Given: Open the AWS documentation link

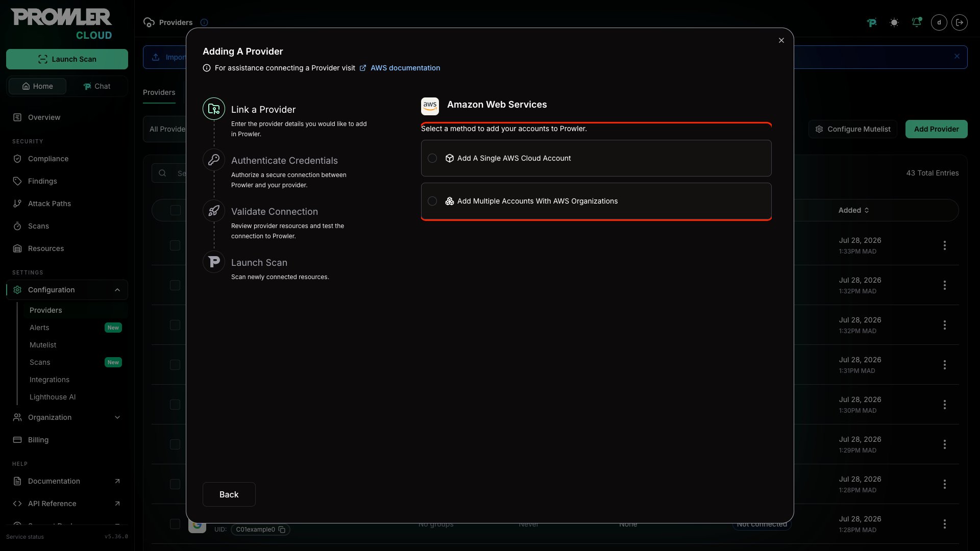Looking at the screenshot, I should click(x=405, y=68).
